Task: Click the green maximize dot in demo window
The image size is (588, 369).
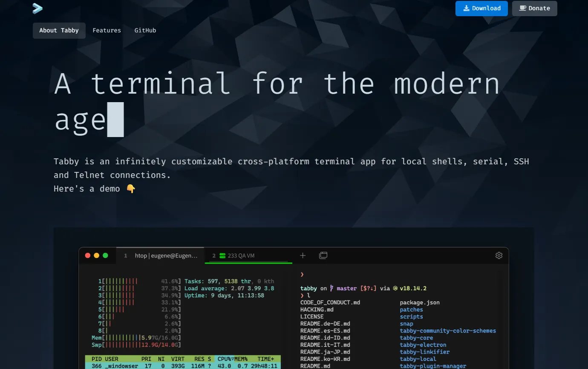Action: (106, 255)
